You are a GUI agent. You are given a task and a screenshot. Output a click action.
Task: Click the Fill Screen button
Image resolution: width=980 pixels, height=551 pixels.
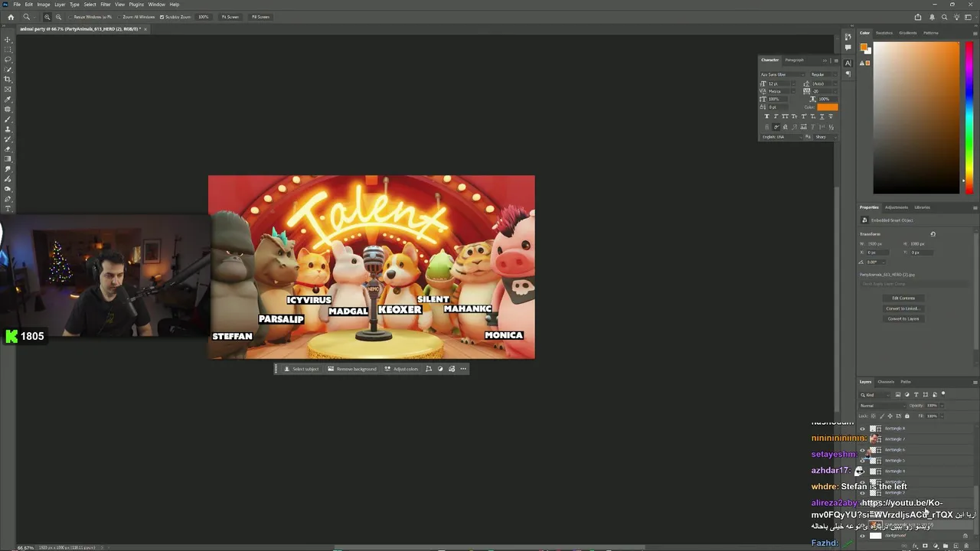[260, 17]
